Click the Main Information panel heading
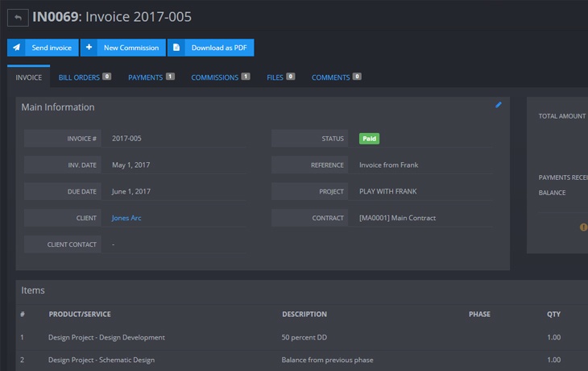588x371 pixels. (x=58, y=107)
